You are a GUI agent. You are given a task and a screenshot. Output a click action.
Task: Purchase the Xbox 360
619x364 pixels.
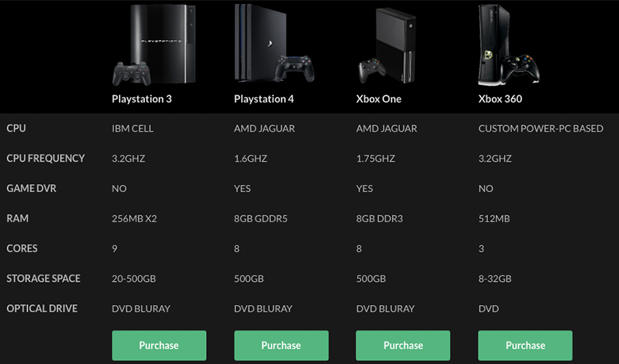coord(526,346)
